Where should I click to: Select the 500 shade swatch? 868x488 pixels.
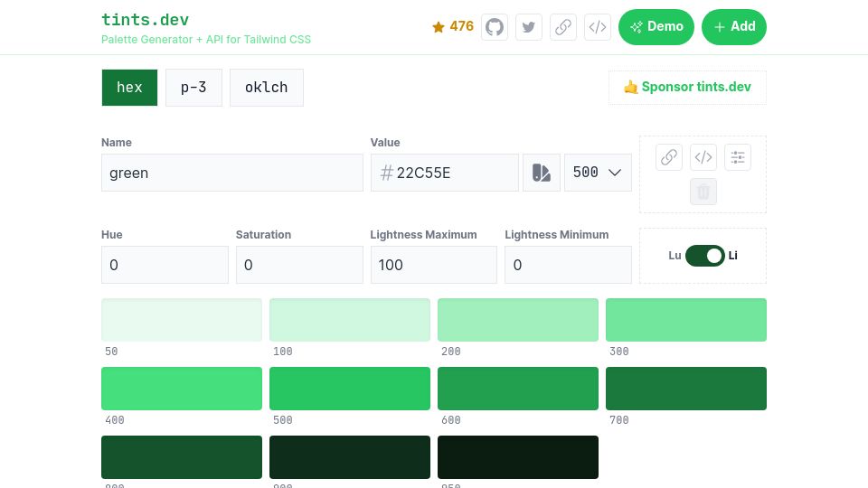point(350,389)
